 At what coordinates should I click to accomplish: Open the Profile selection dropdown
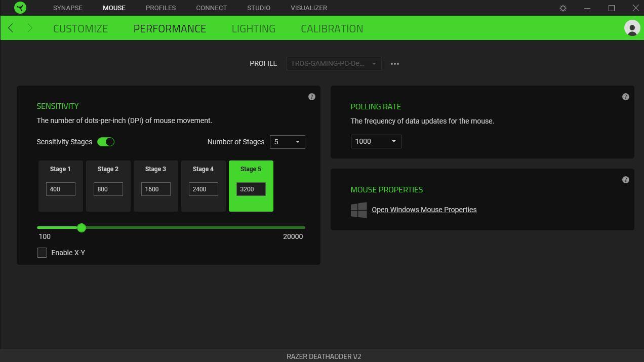point(334,64)
